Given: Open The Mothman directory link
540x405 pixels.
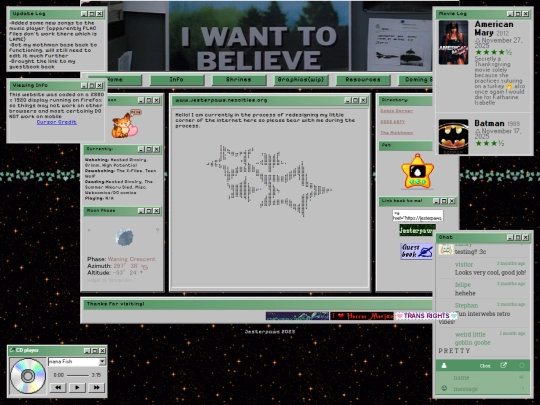Looking at the screenshot, I should 396,133.
